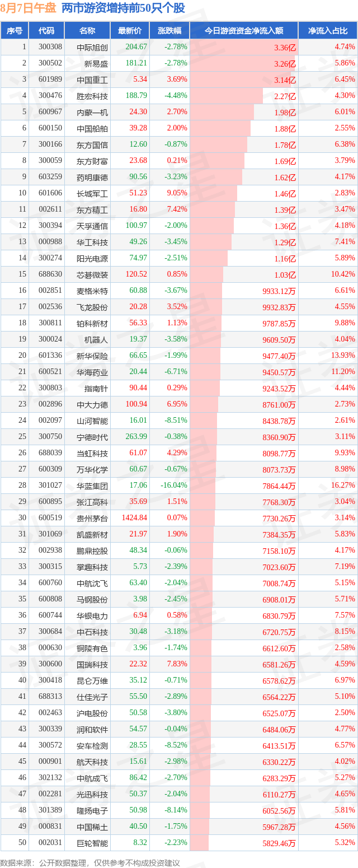
Task: Select stock code 601989
Action: coord(50,80)
